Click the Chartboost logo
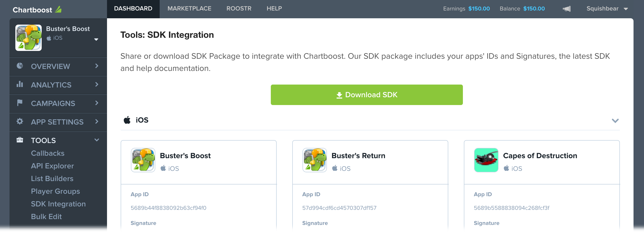Screen dimensions: 644x232 click(37, 10)
